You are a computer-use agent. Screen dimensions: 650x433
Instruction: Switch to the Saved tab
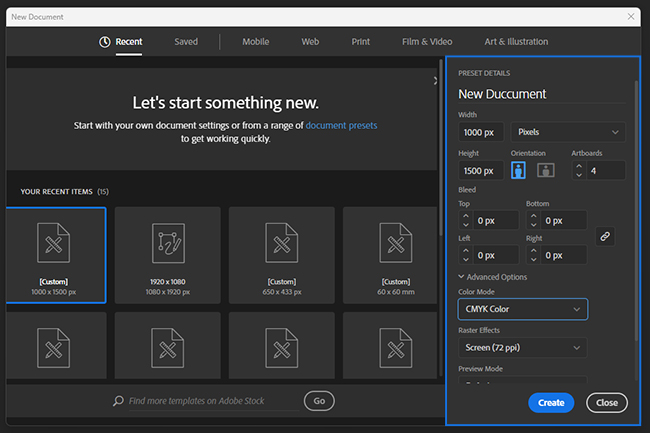186,42
